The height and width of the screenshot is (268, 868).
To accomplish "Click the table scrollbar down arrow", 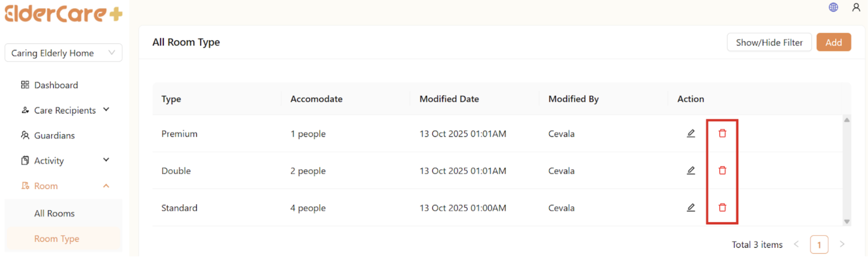I will pos(847,222).
